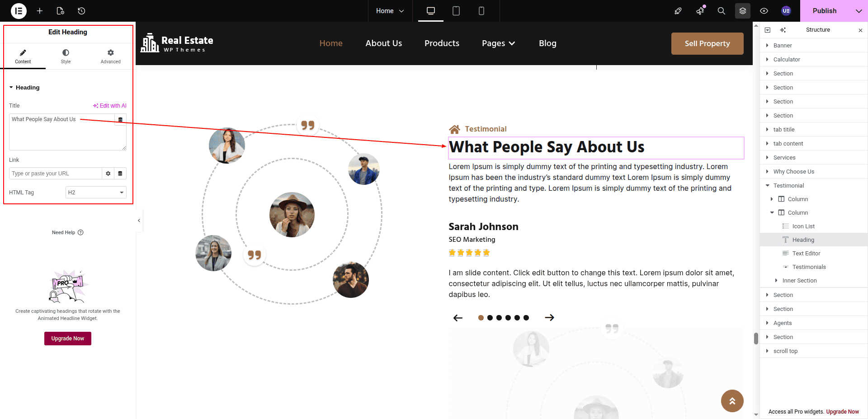This screenshot has width=868, height=419.
Task: Click the link options gear icon
Action: pos(108,174)
